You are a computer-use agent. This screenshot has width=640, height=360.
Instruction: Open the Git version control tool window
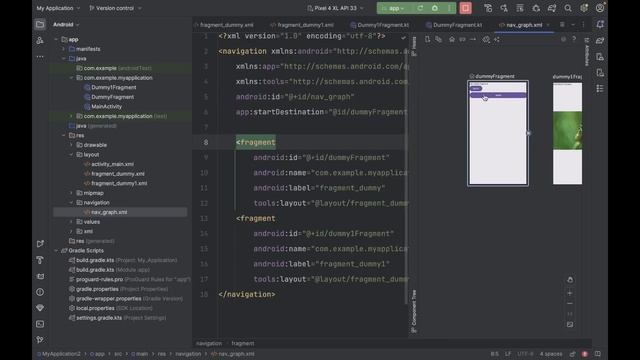click(40, 340)
